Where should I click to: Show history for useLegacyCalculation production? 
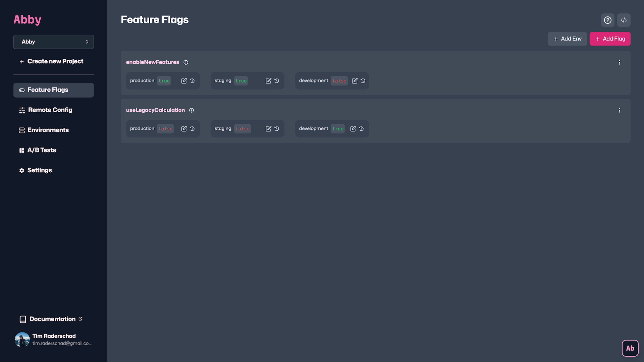192,129
